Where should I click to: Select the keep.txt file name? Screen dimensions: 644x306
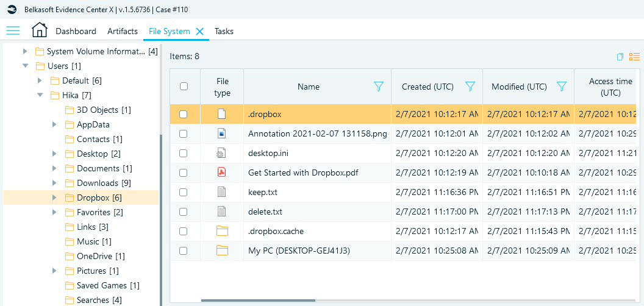pos(263,192)
